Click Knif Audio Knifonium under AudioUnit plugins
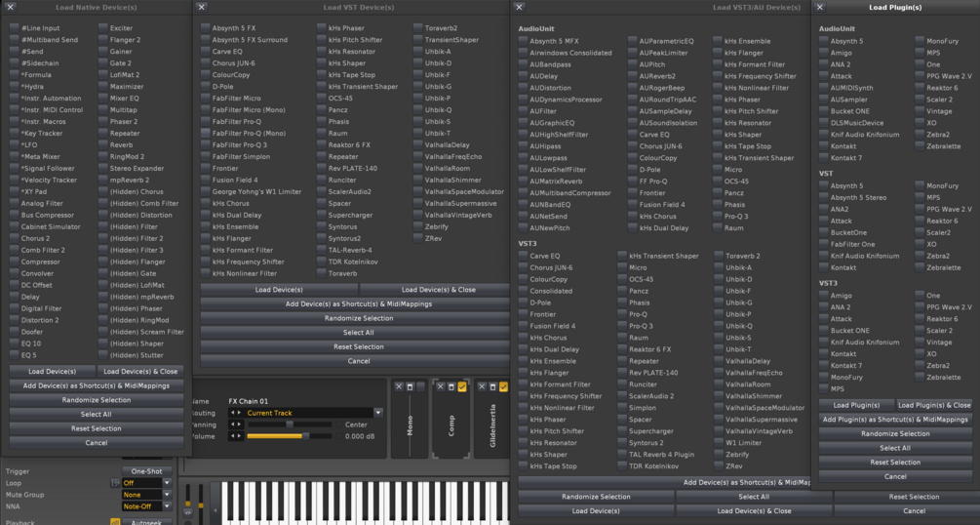The image size is (980, 525). coord(865,135)
